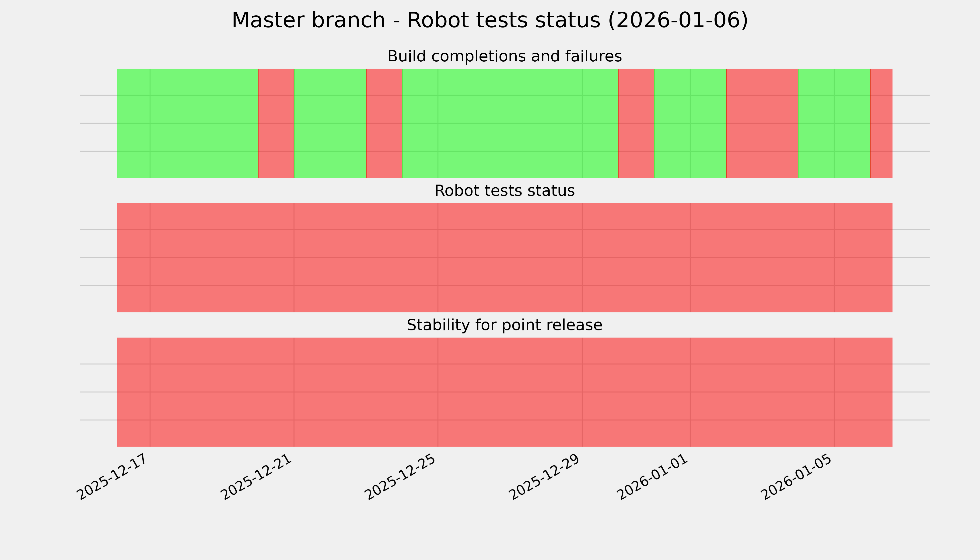Click the second red build failure segment
The image size is (980, 560).
coord(384,123)
